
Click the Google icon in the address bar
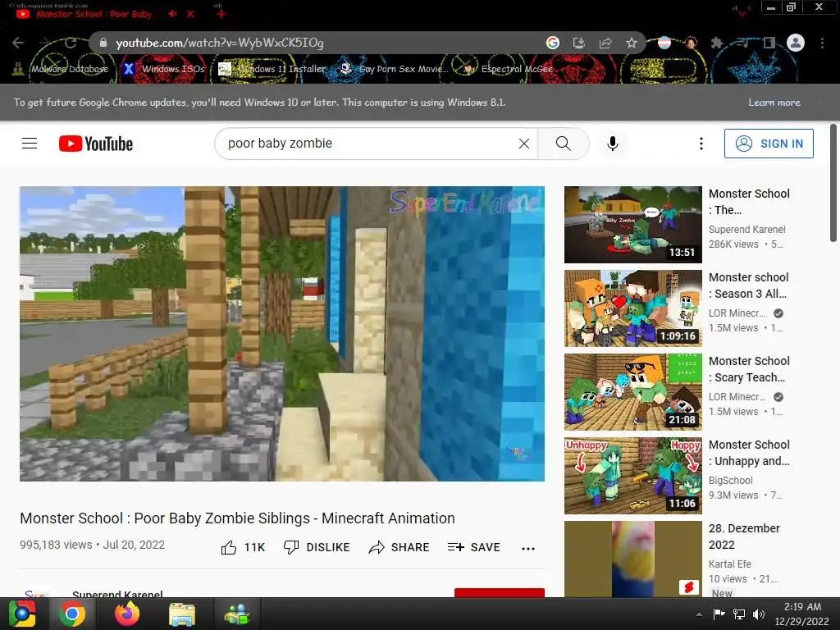[x=552, y=43]
